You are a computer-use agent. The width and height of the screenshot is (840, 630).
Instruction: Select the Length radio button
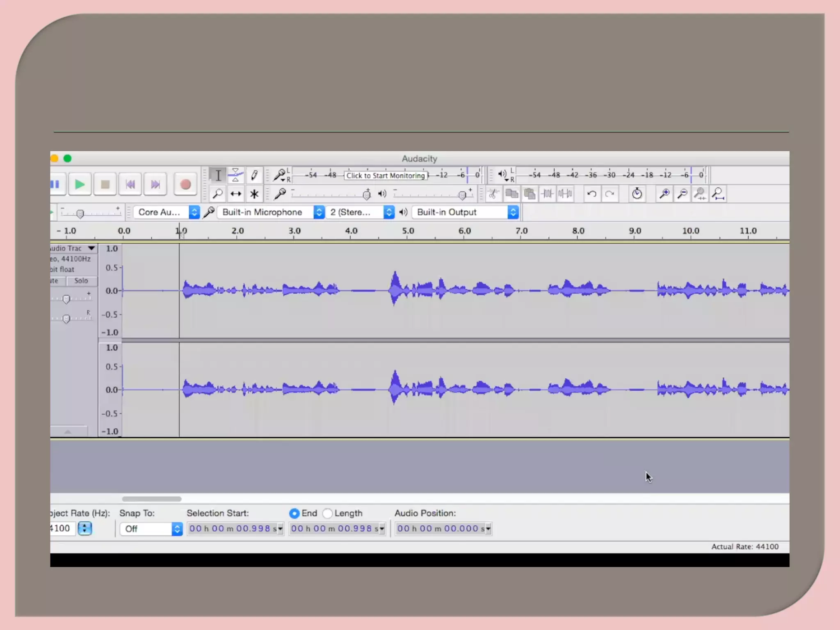tap(327, 513)
